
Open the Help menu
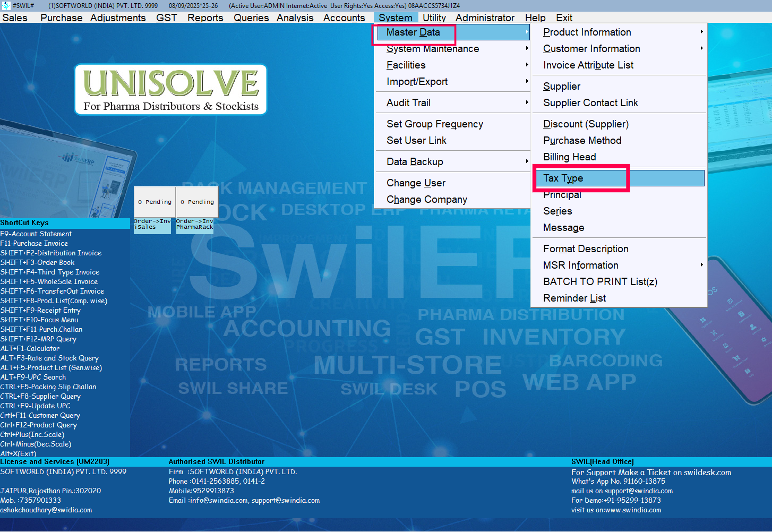point(535,18)
